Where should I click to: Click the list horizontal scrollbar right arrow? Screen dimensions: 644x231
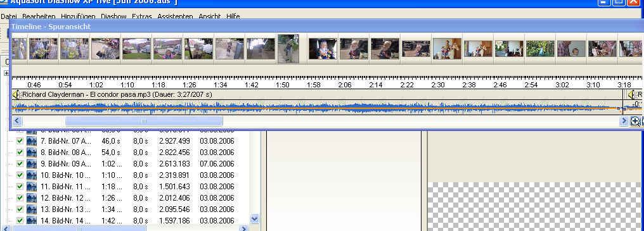point(244,228)
